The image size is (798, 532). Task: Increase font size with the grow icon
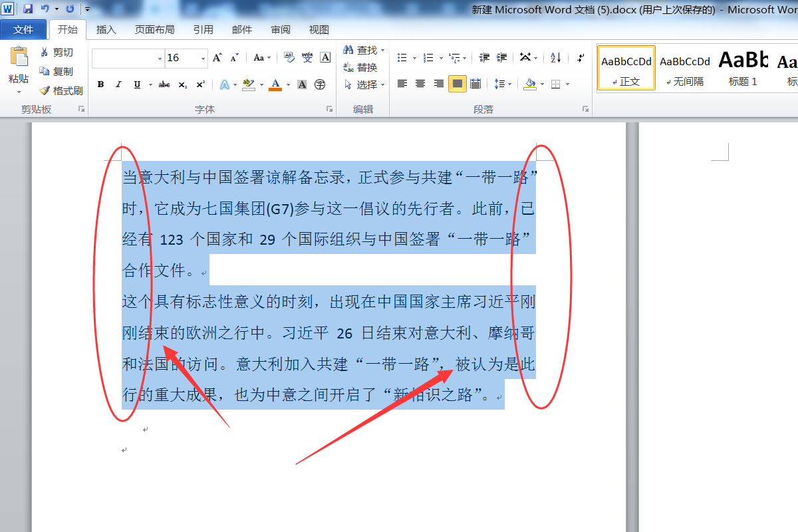click(x=217, y=58)
